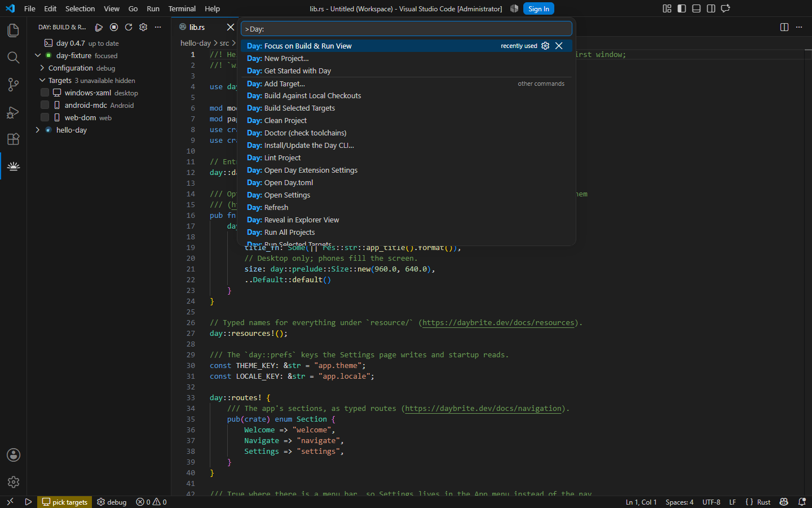Toggle the secondary side bar layout icon
Viewport: 812px width, 508px height.
pos(711,8)
